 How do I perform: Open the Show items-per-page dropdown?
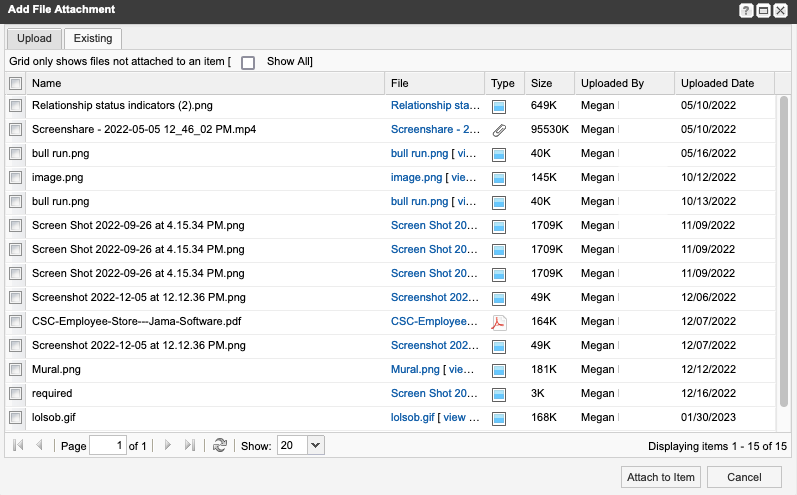click(315, 445)
